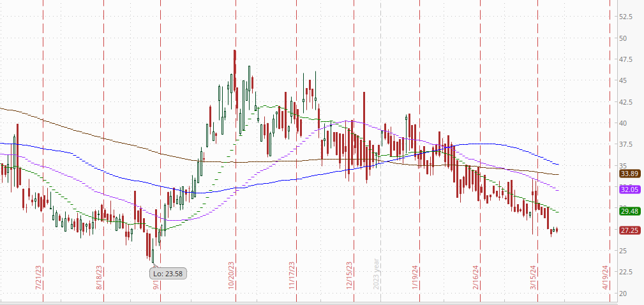The image size is (644, 305).
Task: Select the 10/20/23 date marker label
Action: [231, 276]
